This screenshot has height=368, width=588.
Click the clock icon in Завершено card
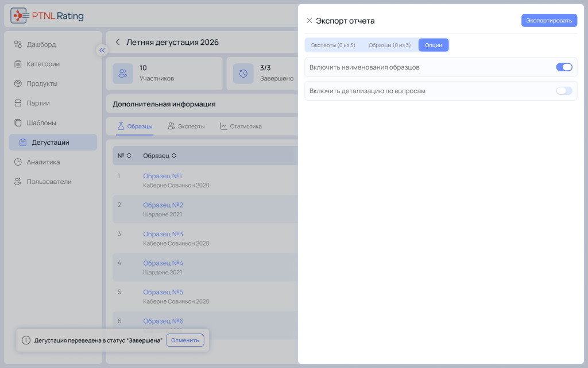click(243, 74)
